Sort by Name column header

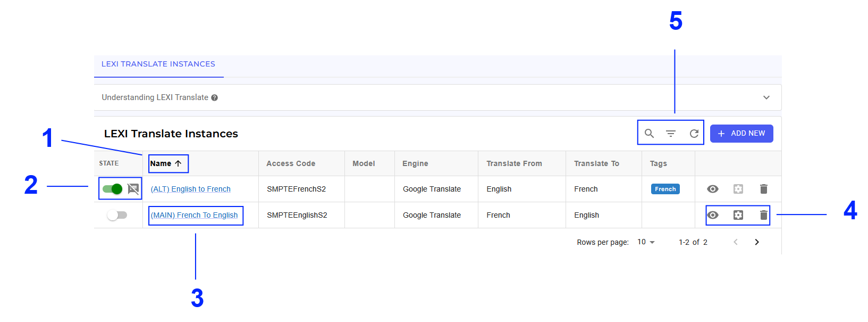pyautogui.click(x=166, y=163)
